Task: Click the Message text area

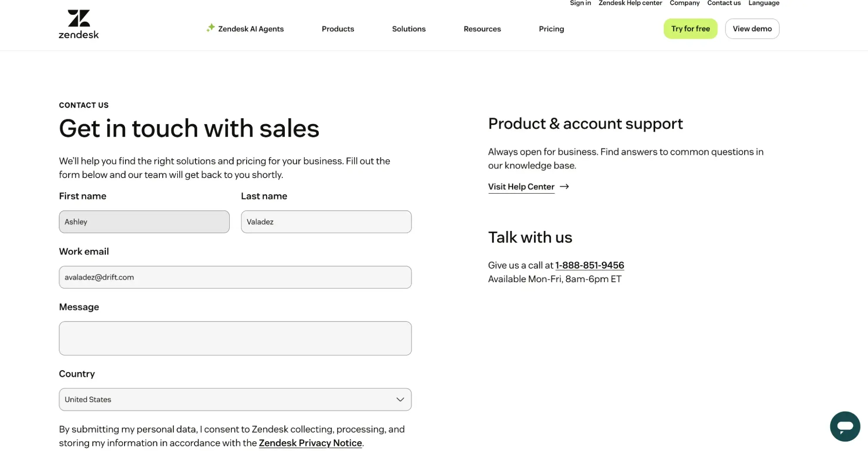Action: [235, 338]
